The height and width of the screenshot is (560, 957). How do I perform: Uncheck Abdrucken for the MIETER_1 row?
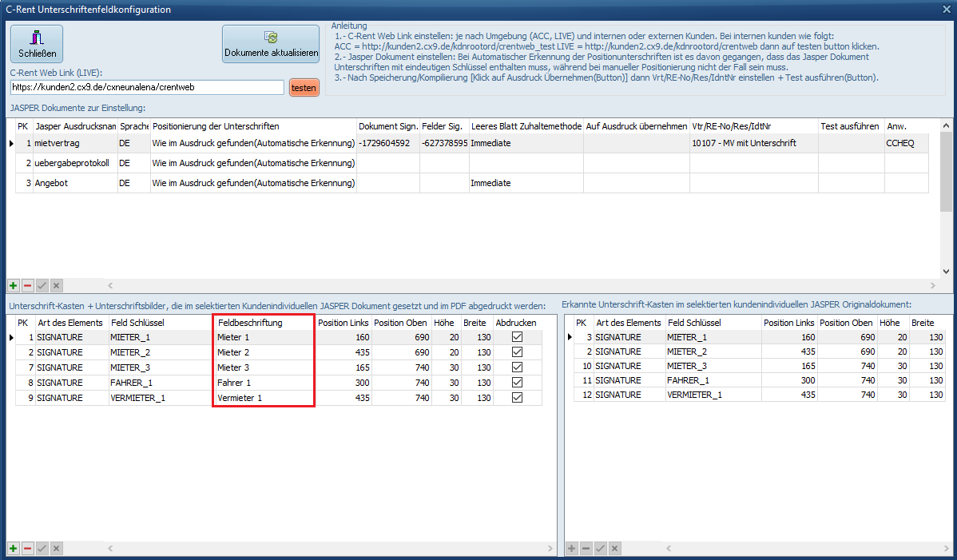[517, 338]
